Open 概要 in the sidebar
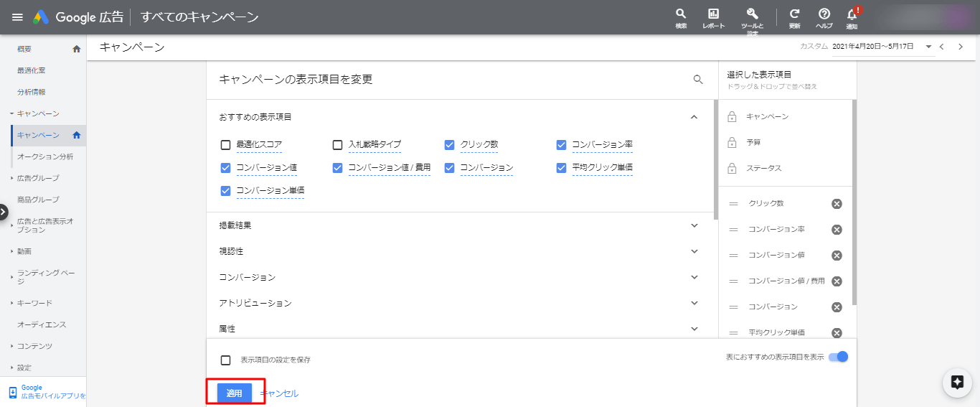This screenshot has height=407, width=980. pyautogui.click(x=24, y=49)
